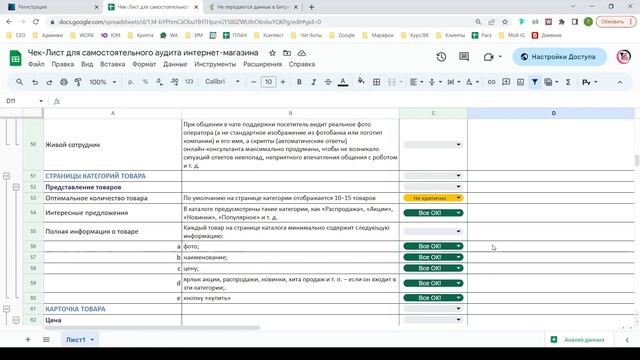Open the side panel with the arrow

point(627,340)
